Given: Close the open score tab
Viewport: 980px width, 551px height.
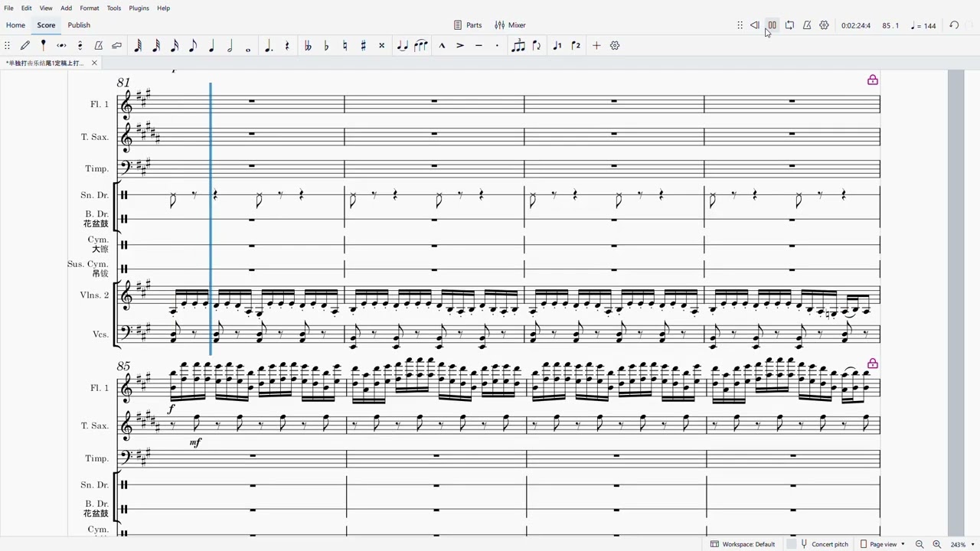Looking at the screenshot, I should click(94, 63).
